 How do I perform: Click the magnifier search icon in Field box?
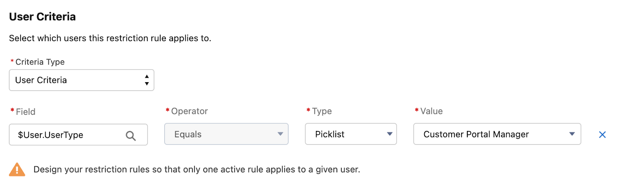coord(130,136)
